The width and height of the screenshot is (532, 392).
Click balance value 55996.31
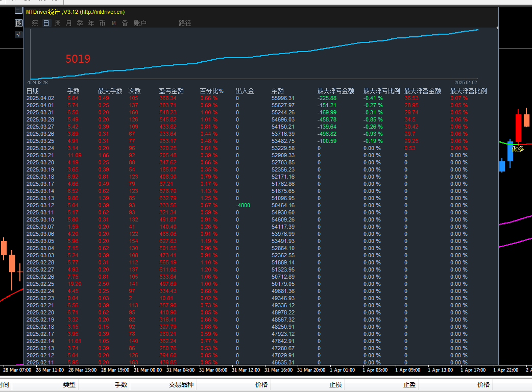pyautogui.click(x=283, y=99)
